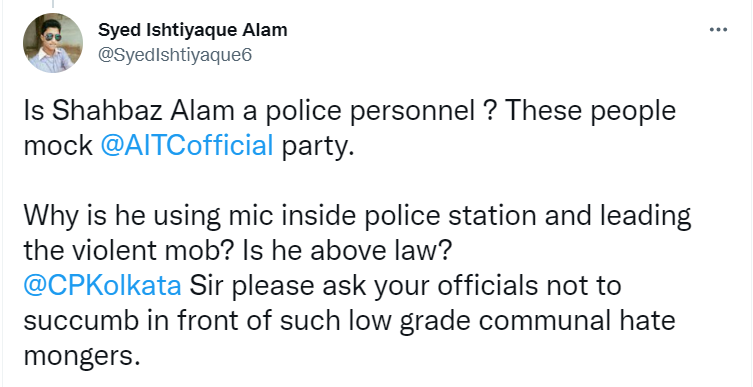Open Syed Ishtiyaque Alam's profile picture
This screenshot has height=387, width=753.
coord(53,43)
